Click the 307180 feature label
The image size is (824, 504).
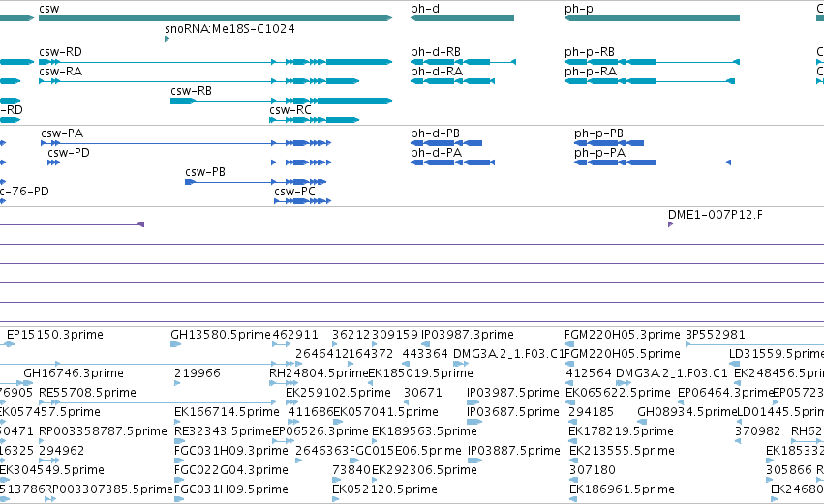pos(593,470)
